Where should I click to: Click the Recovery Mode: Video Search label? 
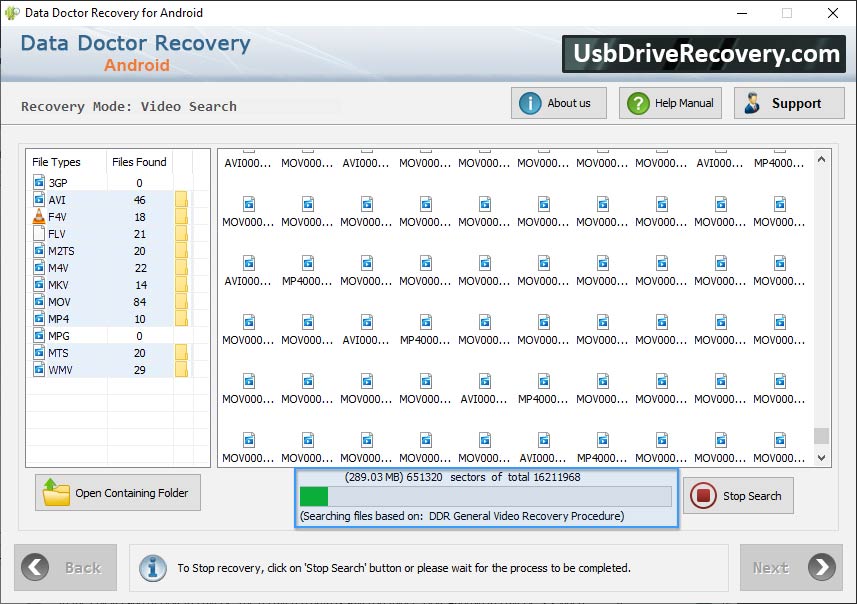129,106
